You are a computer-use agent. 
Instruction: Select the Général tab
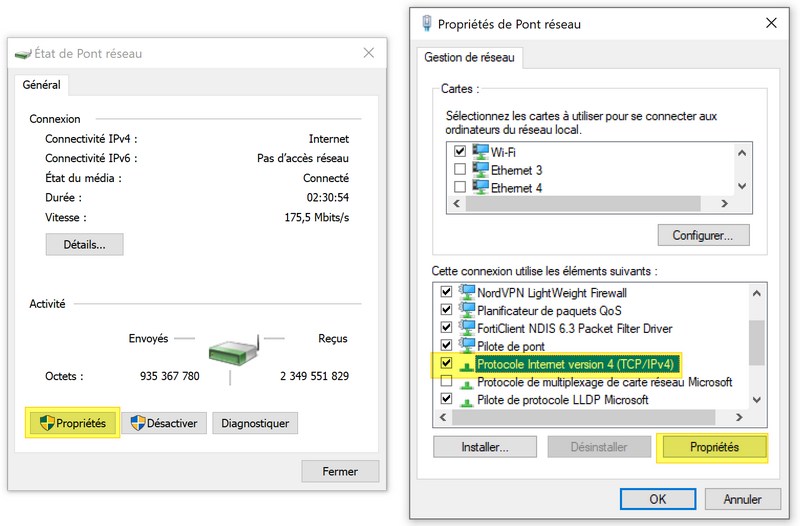[42, 85]
